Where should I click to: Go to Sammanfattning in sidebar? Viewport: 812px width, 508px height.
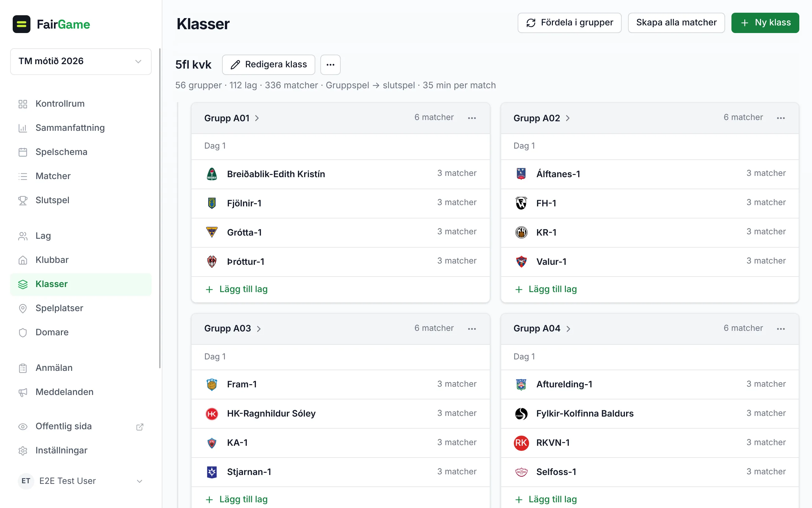click(81, 128)
